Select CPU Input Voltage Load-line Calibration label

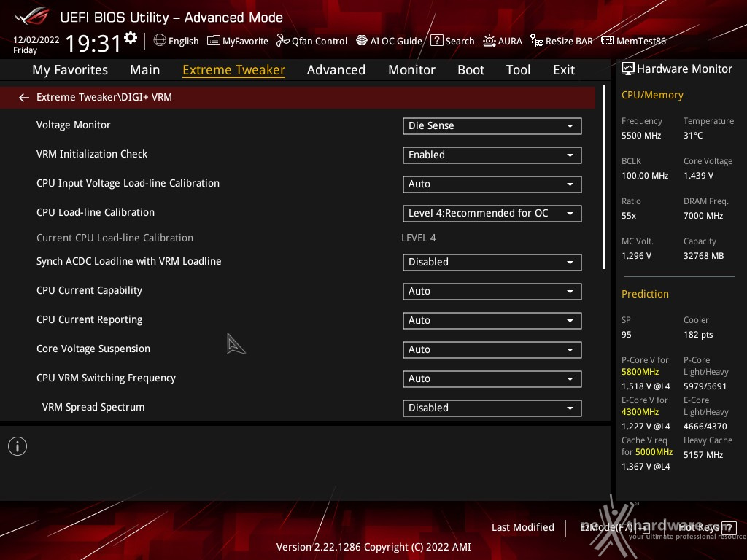pyautogui.click(x=128, y=183)
